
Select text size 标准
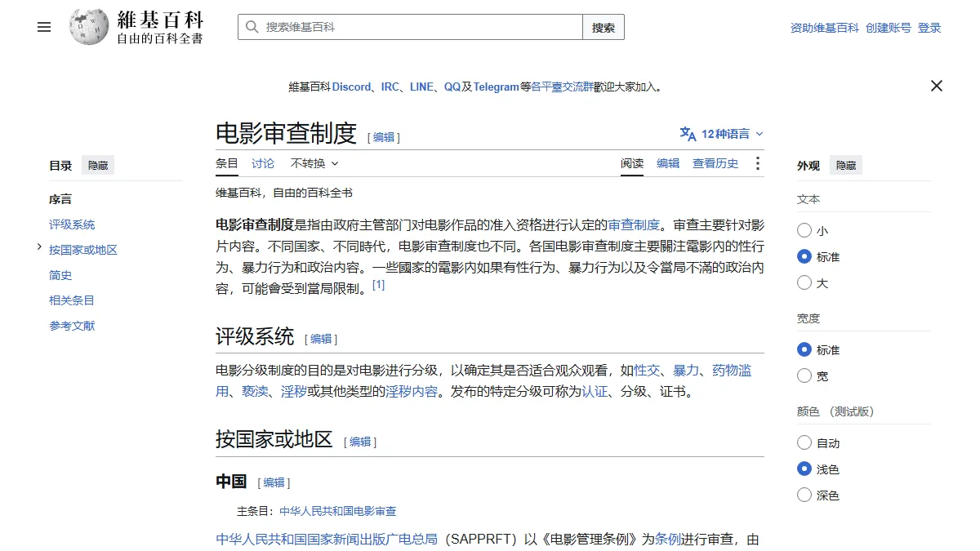pyautogui.click(x=804, y=257)
